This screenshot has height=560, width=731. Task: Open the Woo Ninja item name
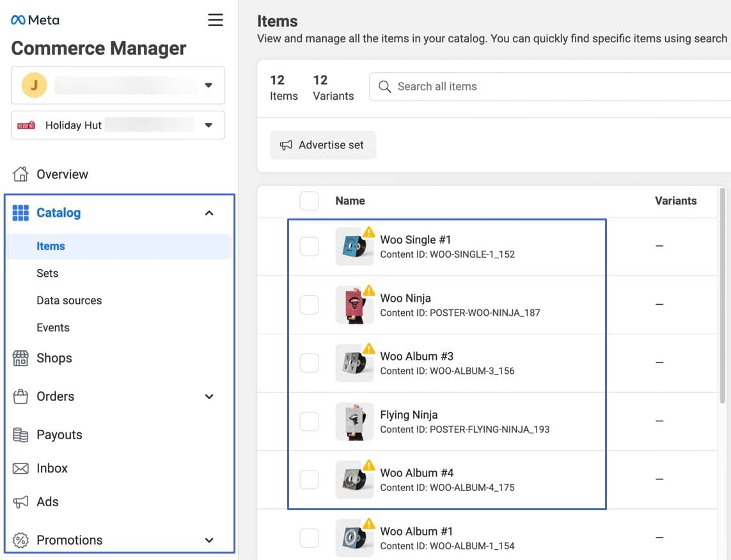pos(405,298)
